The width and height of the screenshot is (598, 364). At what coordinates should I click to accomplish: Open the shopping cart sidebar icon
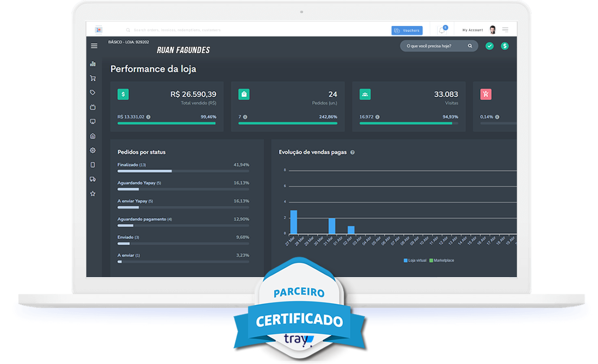click(x=93, y=78)
